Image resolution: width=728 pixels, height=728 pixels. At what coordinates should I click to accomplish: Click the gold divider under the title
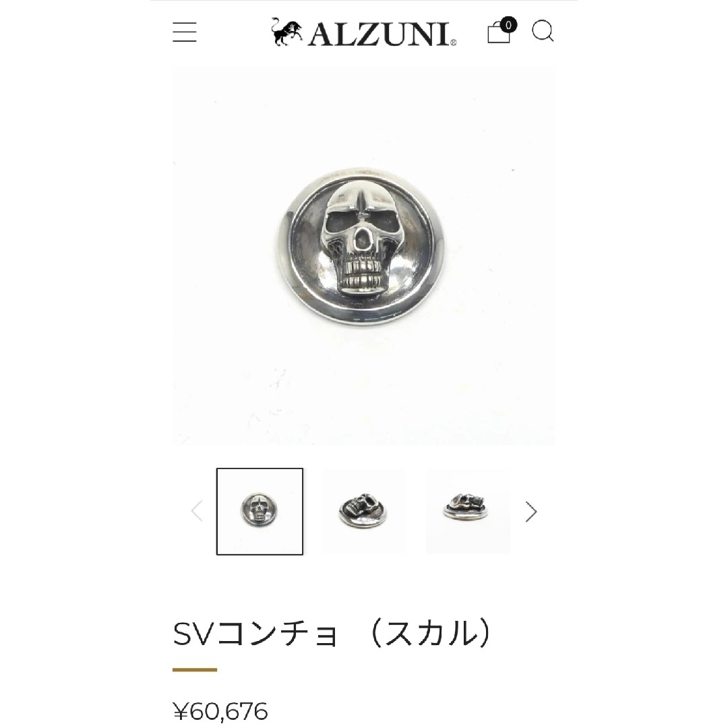pos(195,669)
